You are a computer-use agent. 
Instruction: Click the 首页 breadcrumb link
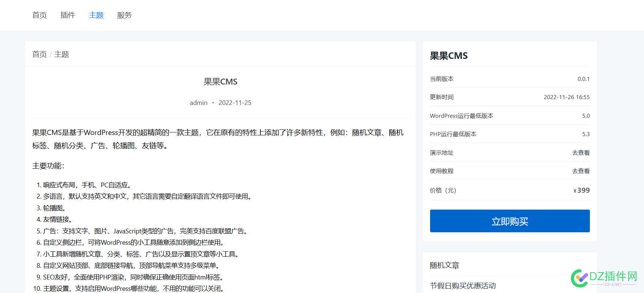pyautogui.click(x=39, y=54)
